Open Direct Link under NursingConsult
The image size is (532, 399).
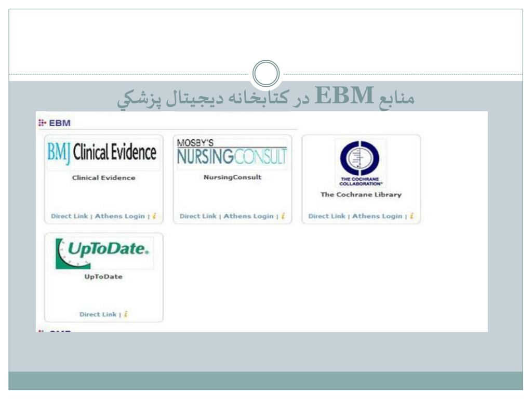(198, 216)
